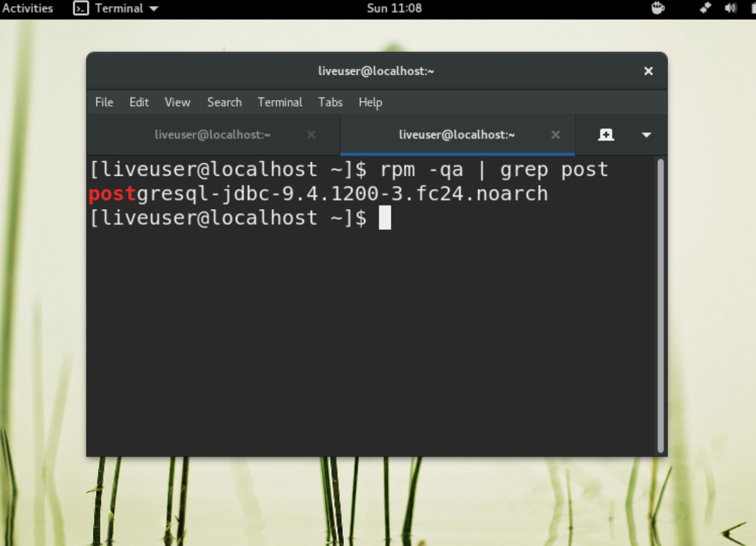Viewport: 756px width, 546px height.
Task: Open the File menu
Action: coord(103,102)
